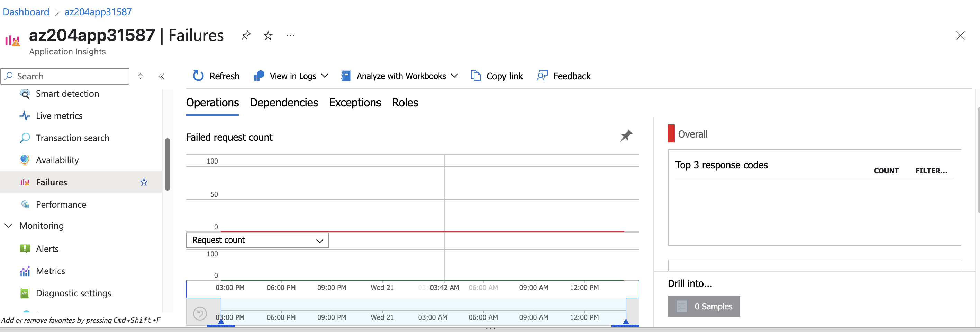Click the Copy link button label

[505, 76]
